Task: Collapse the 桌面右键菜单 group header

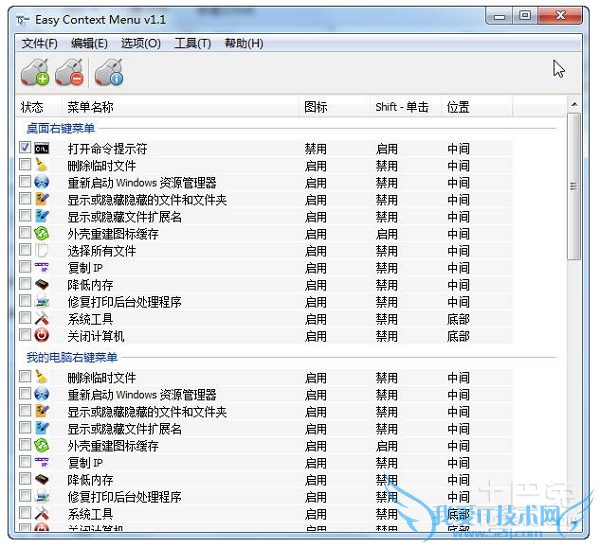Action: (61, 128)
